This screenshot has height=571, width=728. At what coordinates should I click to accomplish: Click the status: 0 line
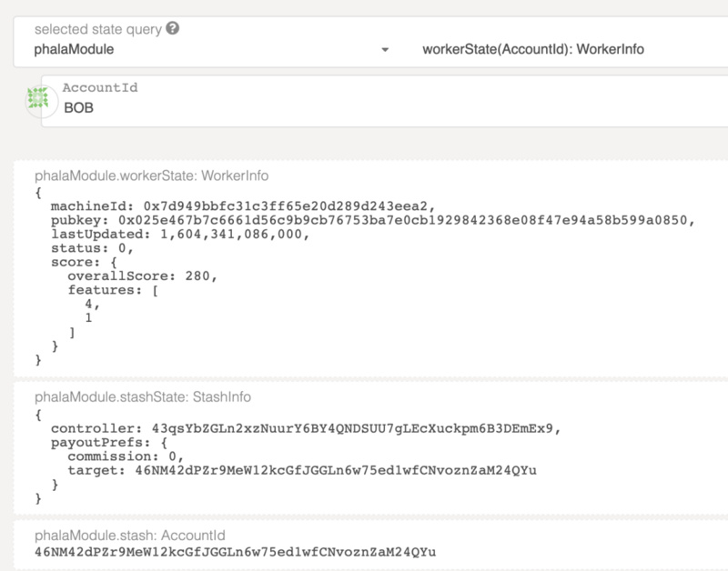92,248
